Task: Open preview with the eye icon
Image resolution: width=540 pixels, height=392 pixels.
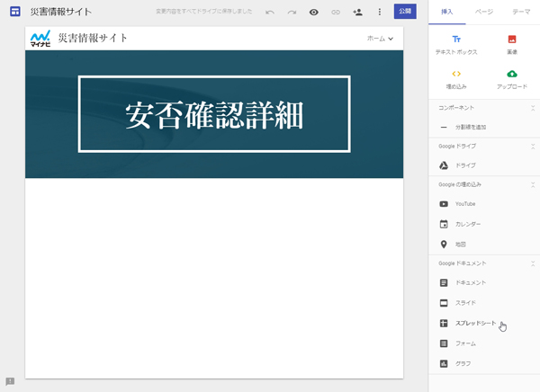Action: (314, 12)
